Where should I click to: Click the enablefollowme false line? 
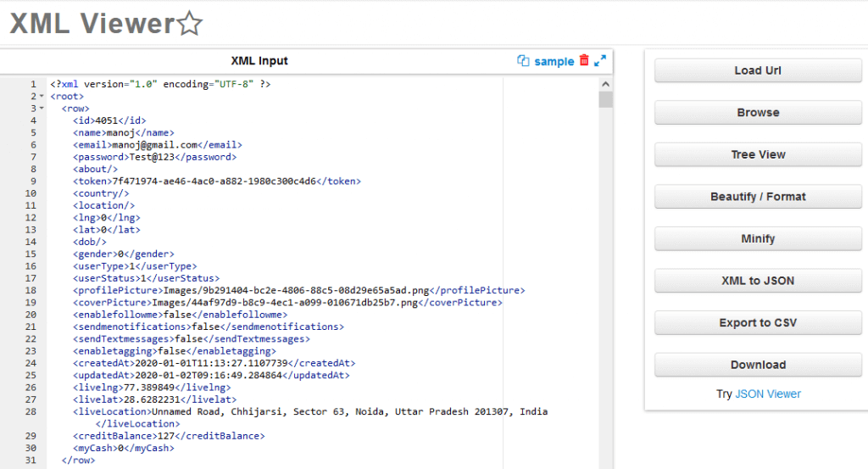pos(181,315)
